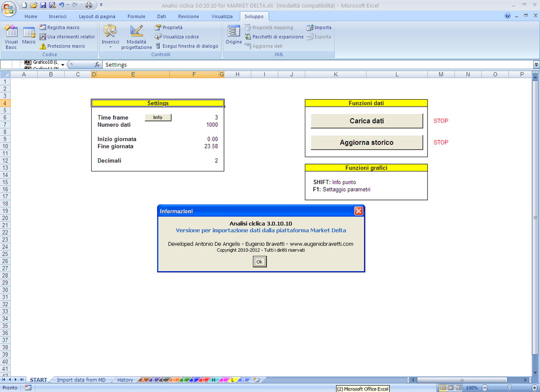Open control Proprietà in Controlli group
The height and width of the screenshot is (392, 540).
click(169, 27)
